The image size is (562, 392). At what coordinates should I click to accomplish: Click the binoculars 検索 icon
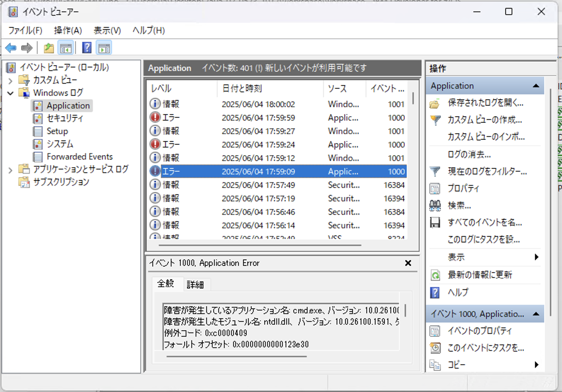tap(435, 206)
